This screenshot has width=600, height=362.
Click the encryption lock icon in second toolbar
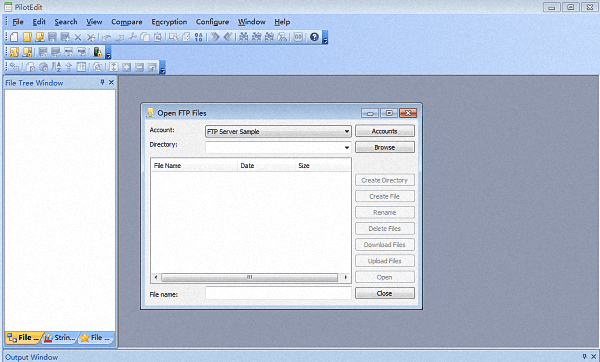click(98, 52)
